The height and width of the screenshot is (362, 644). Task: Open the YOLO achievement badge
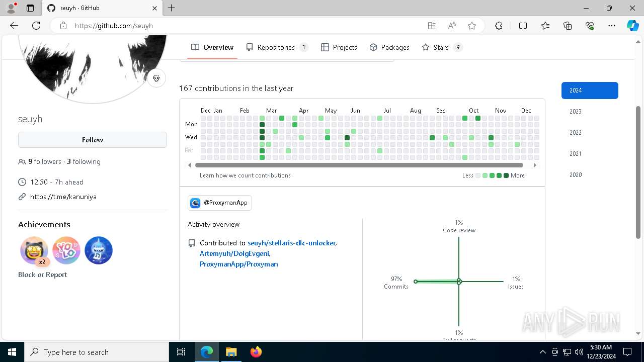(x=66, y=250)
